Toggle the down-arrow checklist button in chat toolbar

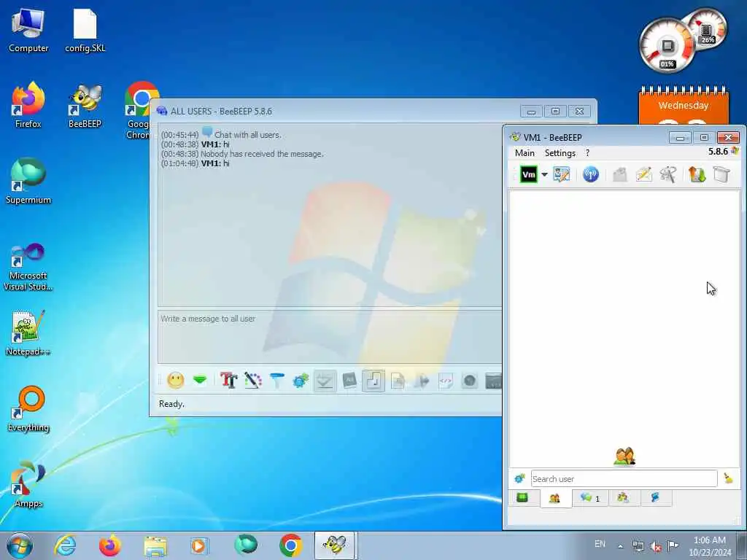coord(325,381)
